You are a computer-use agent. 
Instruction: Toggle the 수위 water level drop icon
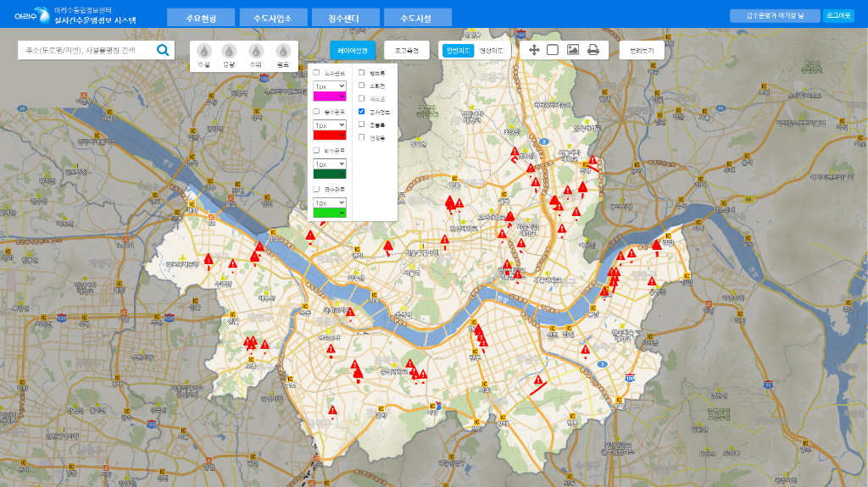255,52
